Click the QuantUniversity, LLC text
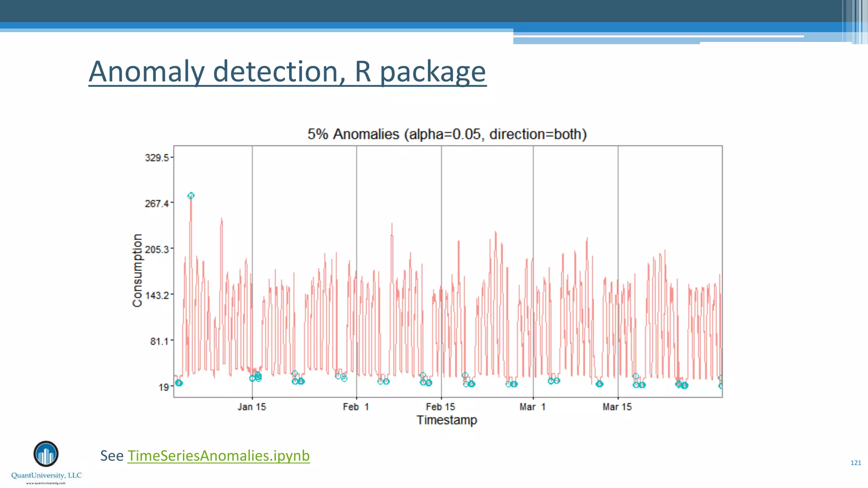This screenshot has width=868, height=488. [46, 475]
